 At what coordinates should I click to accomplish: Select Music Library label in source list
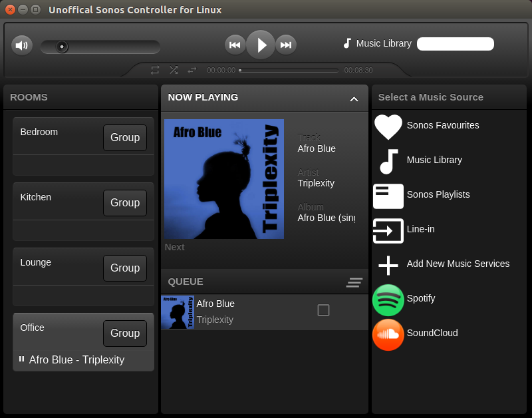tap(434, 160)
